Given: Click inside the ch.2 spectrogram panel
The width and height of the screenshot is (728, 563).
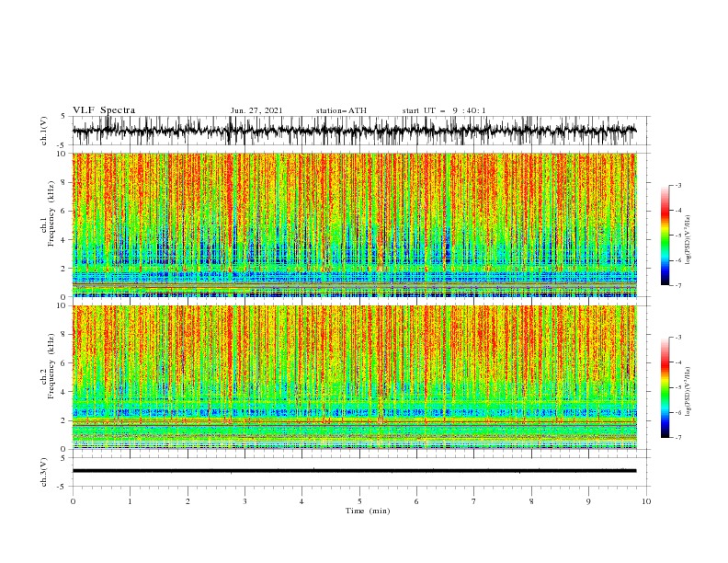Looking at the screenshot, I should click(354, 377).
